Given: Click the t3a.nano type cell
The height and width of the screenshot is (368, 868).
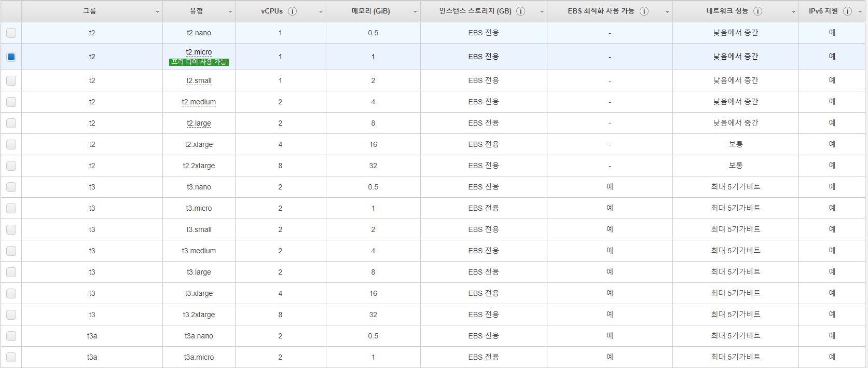Looking at the screenshot, I should pyautogui.click(x=199, y=336).
